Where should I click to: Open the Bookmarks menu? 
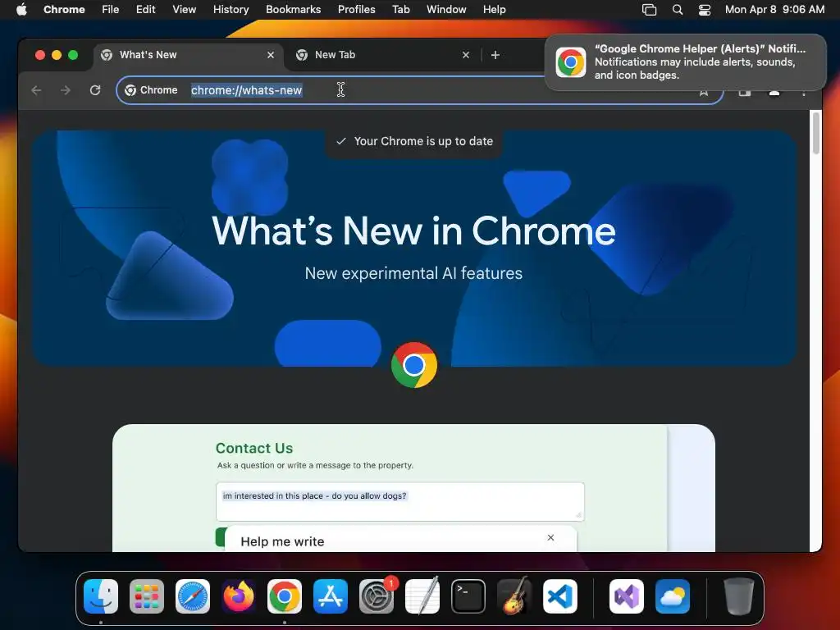(293, 9)
